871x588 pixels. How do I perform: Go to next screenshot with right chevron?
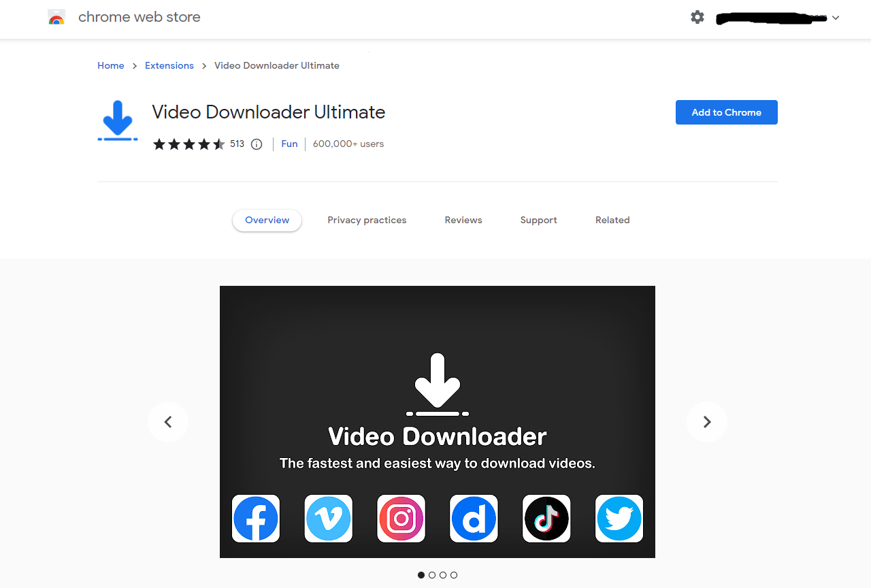707,422
